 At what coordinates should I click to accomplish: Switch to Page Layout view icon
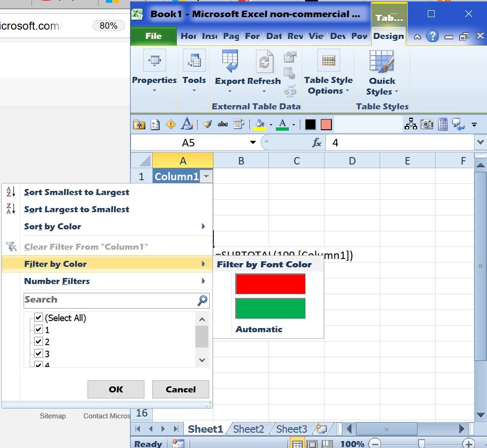(x=312, y=444)
